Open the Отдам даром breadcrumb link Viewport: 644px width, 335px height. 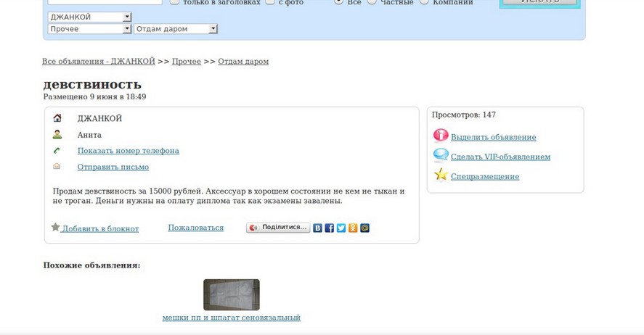coord(243,61)
